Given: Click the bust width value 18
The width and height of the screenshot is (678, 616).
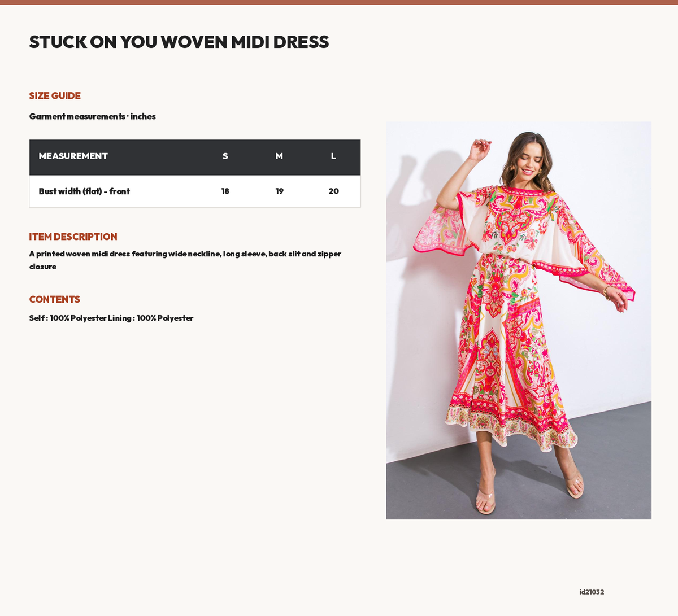Looking at the screenshot, I should 225,191.
